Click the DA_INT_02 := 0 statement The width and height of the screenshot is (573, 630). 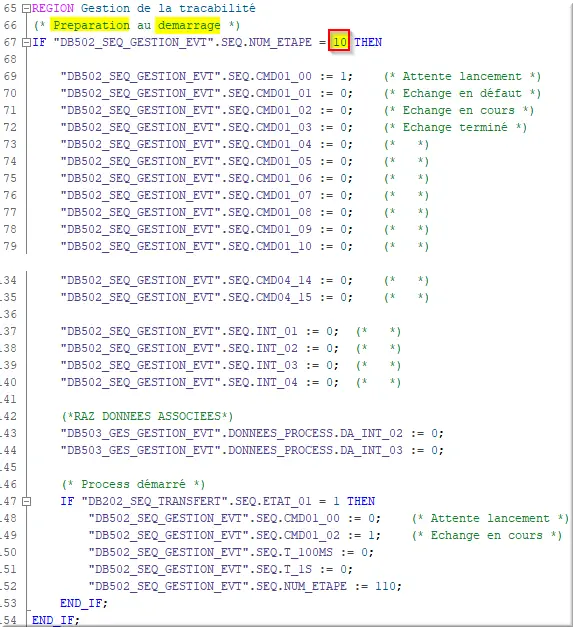252,434
